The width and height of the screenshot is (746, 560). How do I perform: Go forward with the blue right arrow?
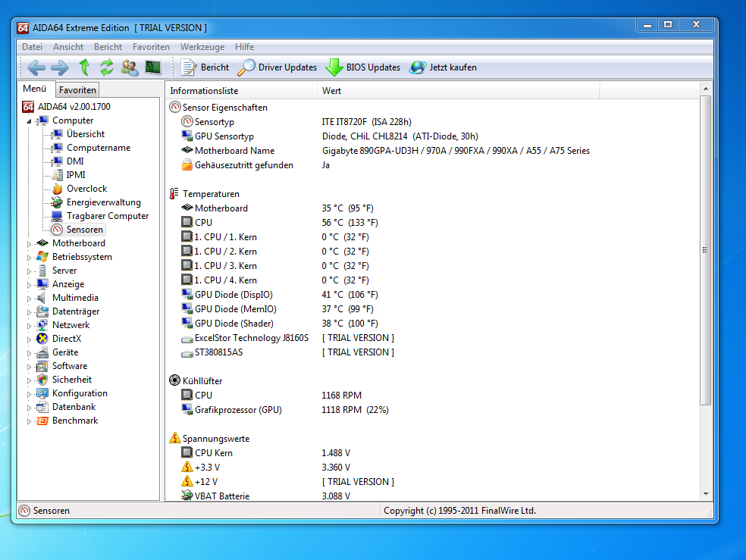pyautogui.click(x=59, y=67)
